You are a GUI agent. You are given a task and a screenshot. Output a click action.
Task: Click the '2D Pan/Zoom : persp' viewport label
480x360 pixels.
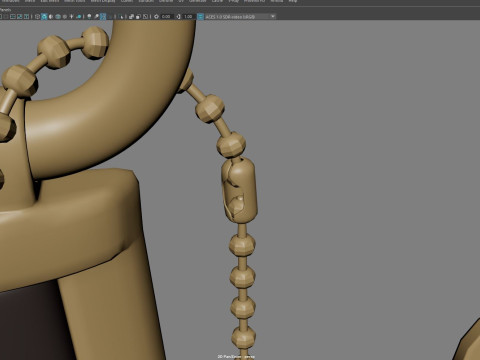(236, 356)
